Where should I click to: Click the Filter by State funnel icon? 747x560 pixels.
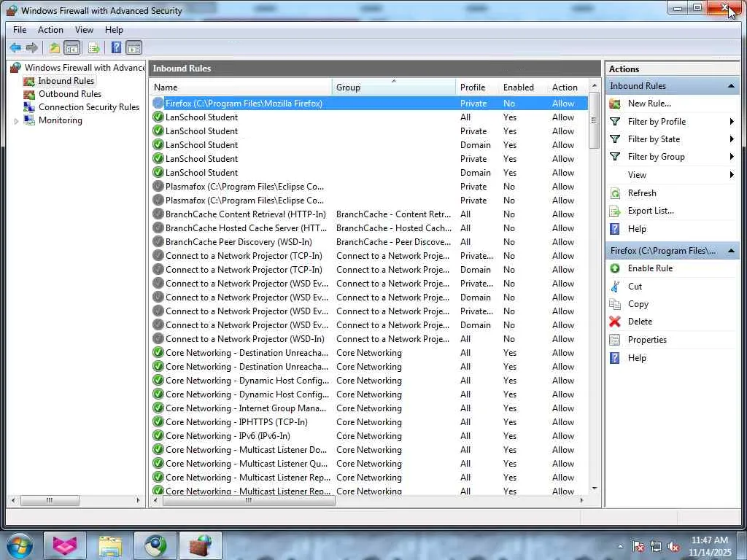(x=615, y=139)
